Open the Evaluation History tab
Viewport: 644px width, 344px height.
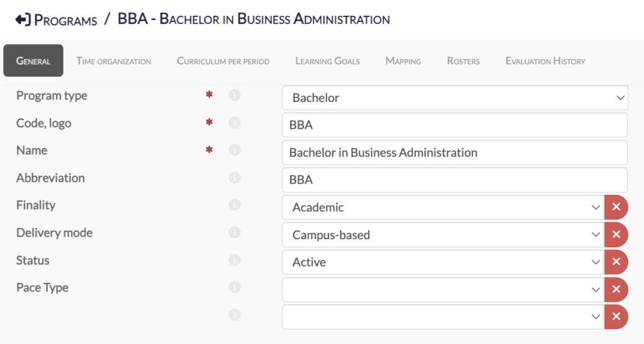[x=545, y=61]
